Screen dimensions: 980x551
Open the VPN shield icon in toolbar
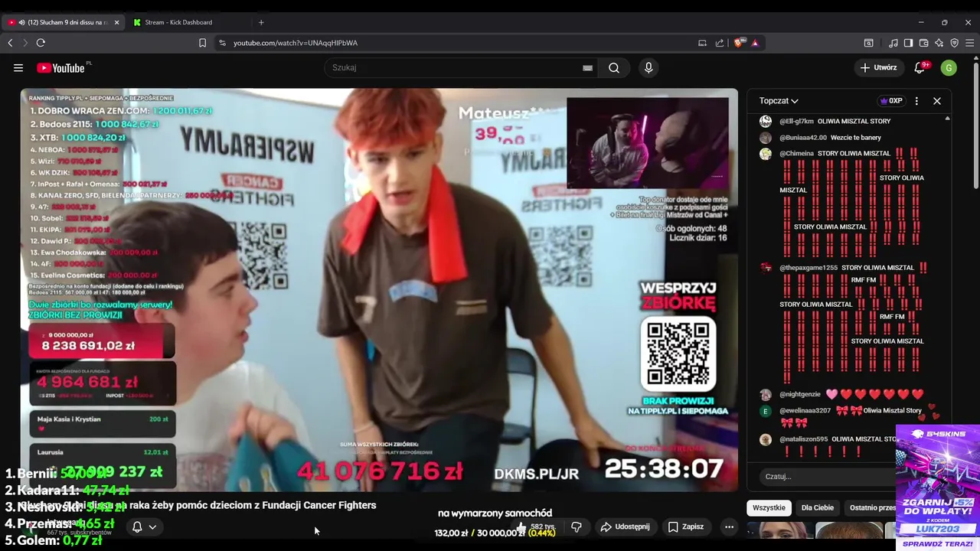954,43
